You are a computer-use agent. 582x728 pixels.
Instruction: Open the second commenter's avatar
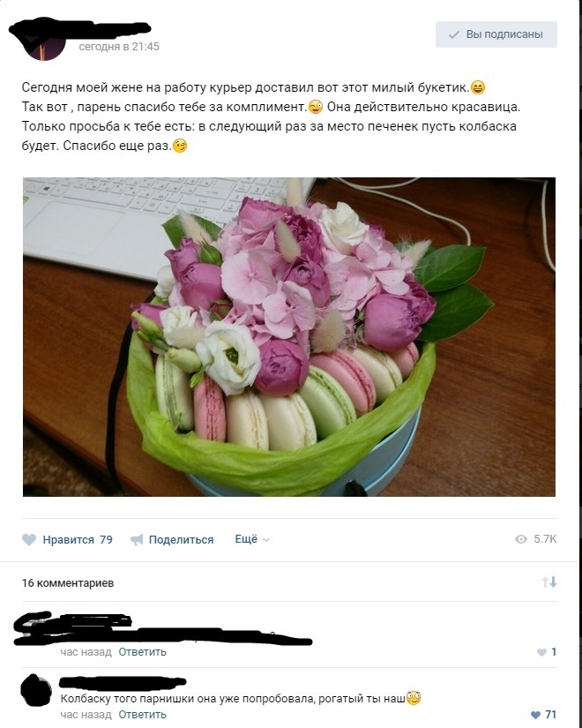[x=36, y=690]
